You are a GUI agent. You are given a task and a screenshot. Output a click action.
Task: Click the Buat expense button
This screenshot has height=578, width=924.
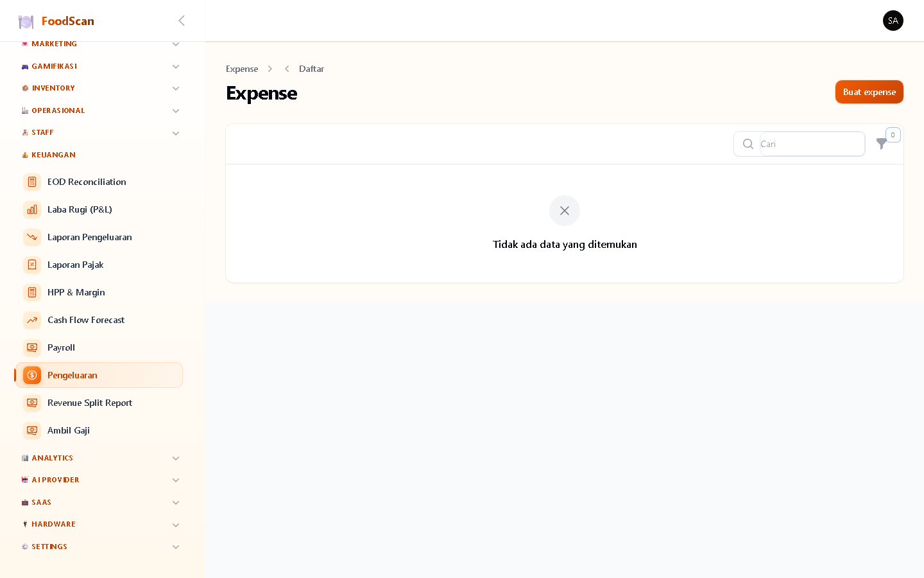[x=869, y=92]
